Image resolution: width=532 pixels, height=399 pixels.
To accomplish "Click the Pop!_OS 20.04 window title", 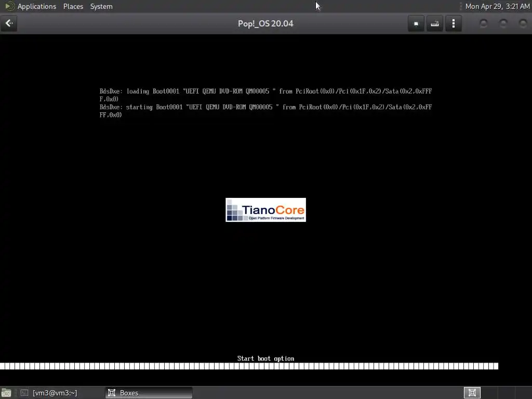I will click(265, 24).
